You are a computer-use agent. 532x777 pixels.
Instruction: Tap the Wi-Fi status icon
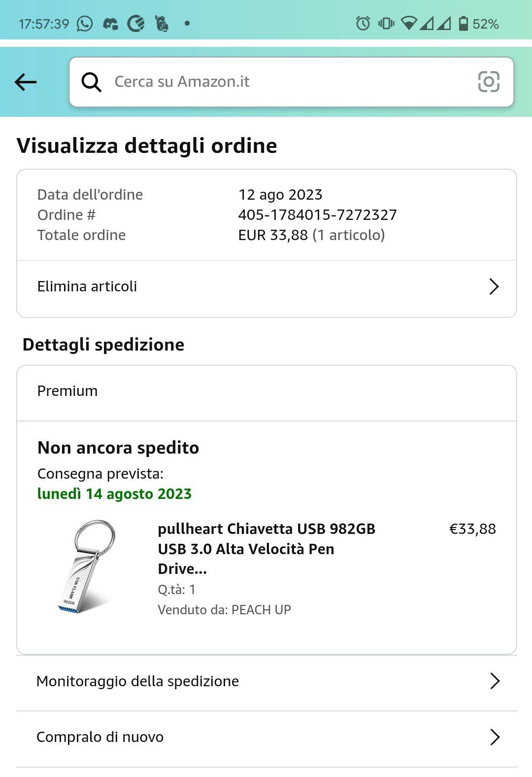pyautogui.click(x=408, y=23)
